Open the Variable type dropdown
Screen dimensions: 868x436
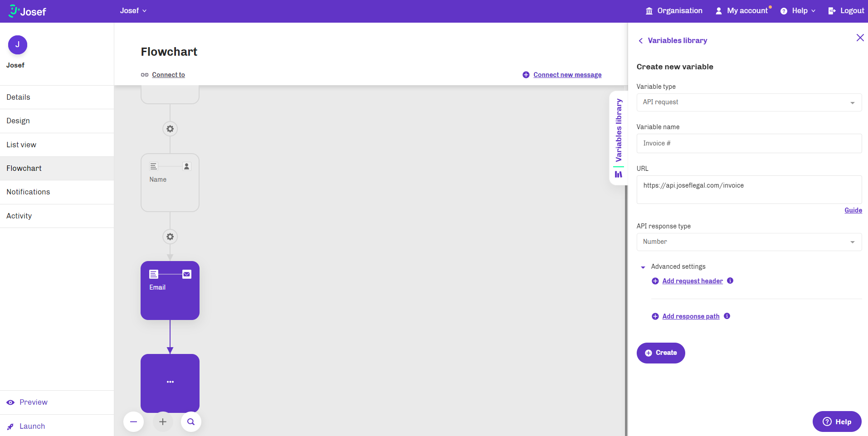(749, 102)
